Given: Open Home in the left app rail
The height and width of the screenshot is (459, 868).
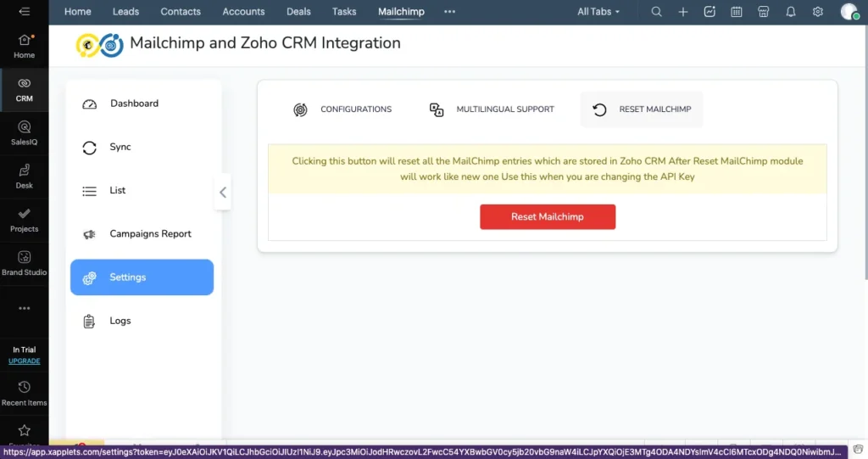Looking at the screenshot, I should (25, 47).
